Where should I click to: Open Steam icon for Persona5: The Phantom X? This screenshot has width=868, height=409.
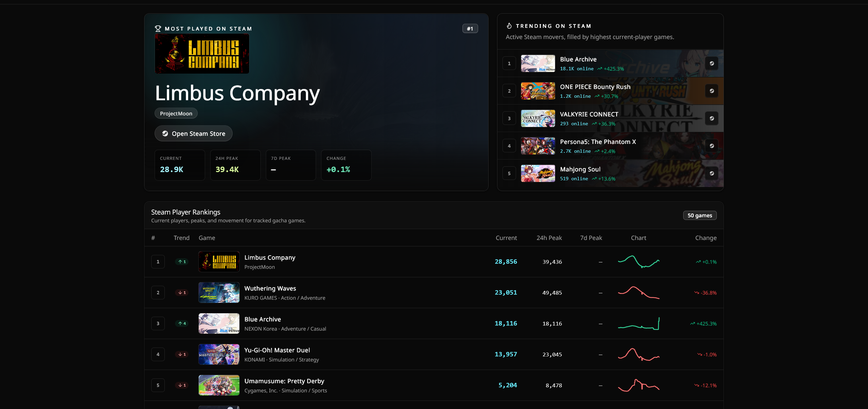click(x=712, y=146)
